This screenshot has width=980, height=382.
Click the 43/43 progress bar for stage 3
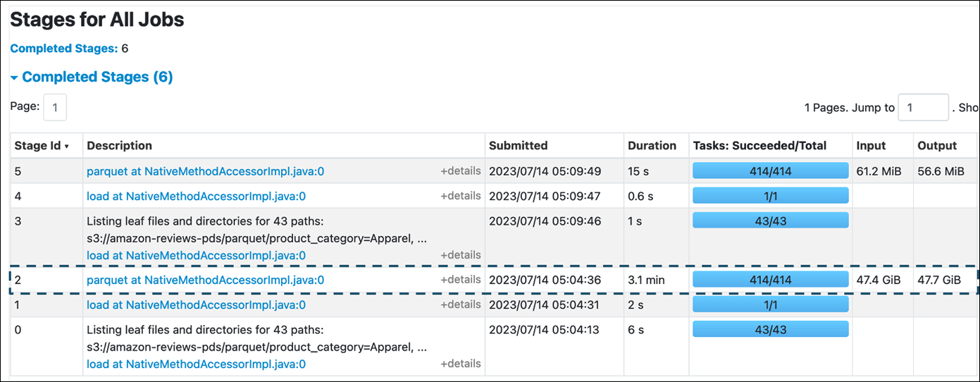click(x=770, y=221)
